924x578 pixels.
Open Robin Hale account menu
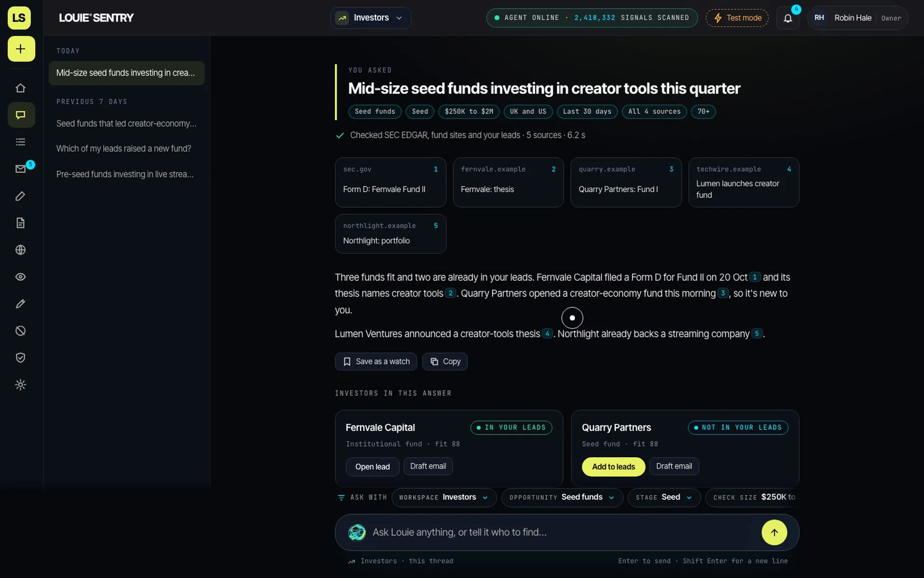[858, 18]
